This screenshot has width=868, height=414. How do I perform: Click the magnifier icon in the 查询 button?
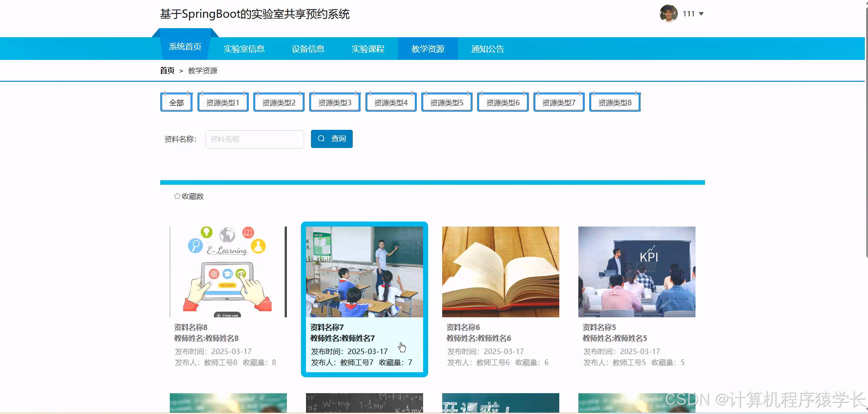pos(321,138)
